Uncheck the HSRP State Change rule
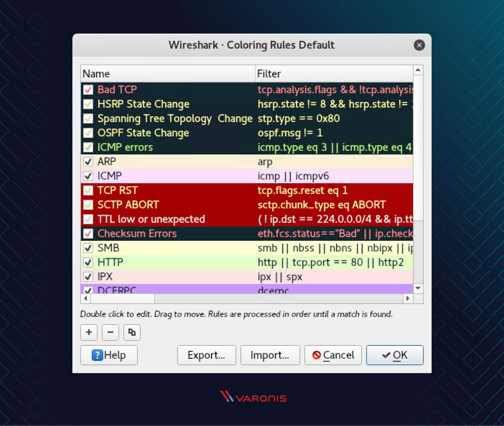Image resolution: width=504 pixels, height=426 pixels. [x=88, y=104]
